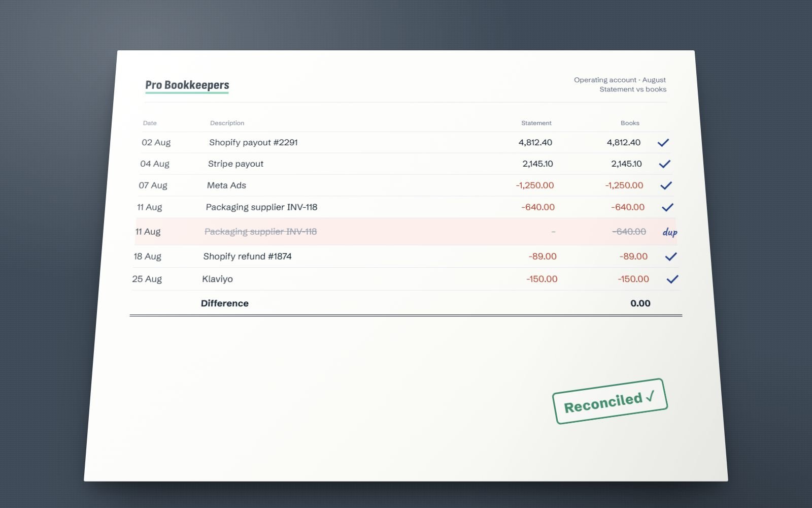Screen dimensions: 812x508
Task: Click the checkmark on Meta Ads row
Action: point(666,186)
